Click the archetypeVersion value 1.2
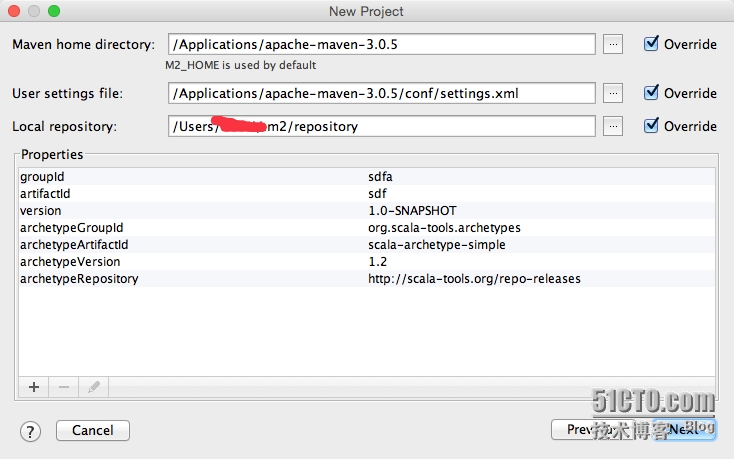The width and height of the screenshot is (734, 459). click(x=377, y=262)
